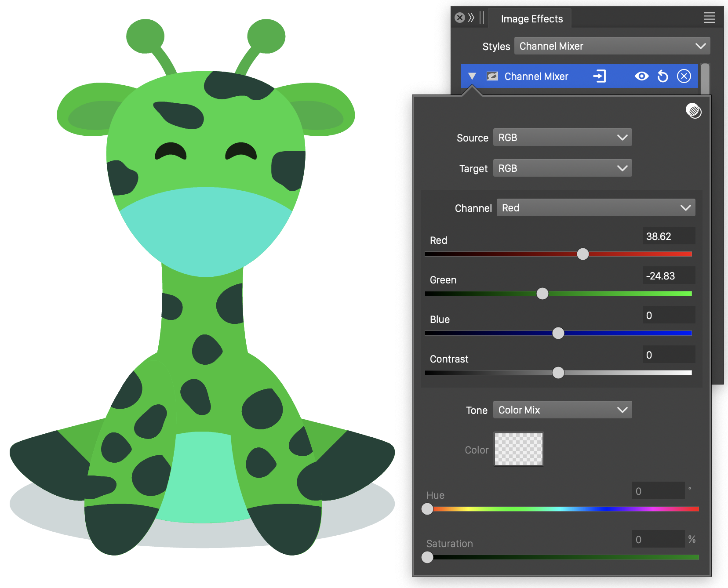
Task: Click the Red slider handle
Action: pos(582,254)
